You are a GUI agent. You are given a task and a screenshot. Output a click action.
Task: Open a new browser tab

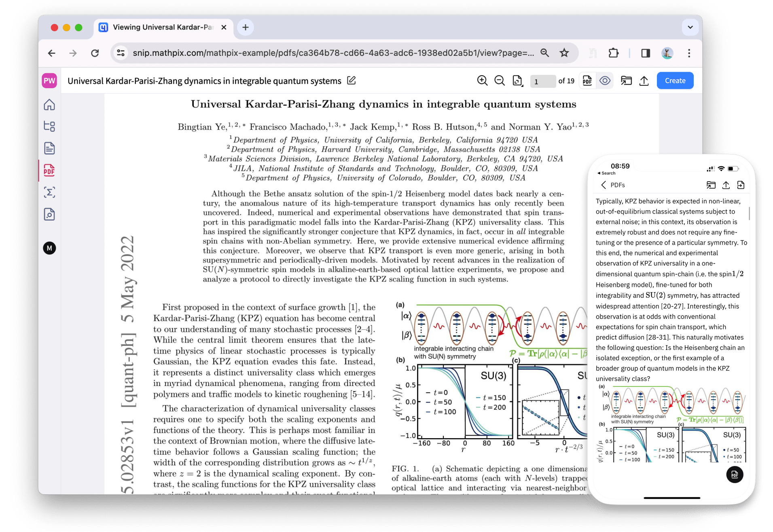click(x=245, y=28)
